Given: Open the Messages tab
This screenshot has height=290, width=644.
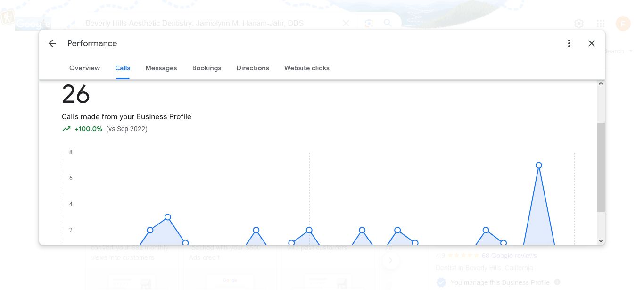Looking at the screenshot, I should pyautogui.click(x=161, y=68).
